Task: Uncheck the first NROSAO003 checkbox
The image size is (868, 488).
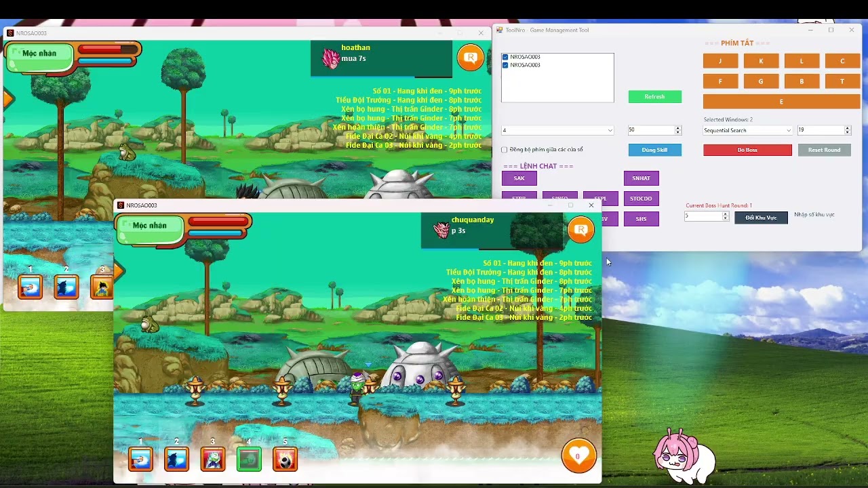Action: tap(505, 57)
